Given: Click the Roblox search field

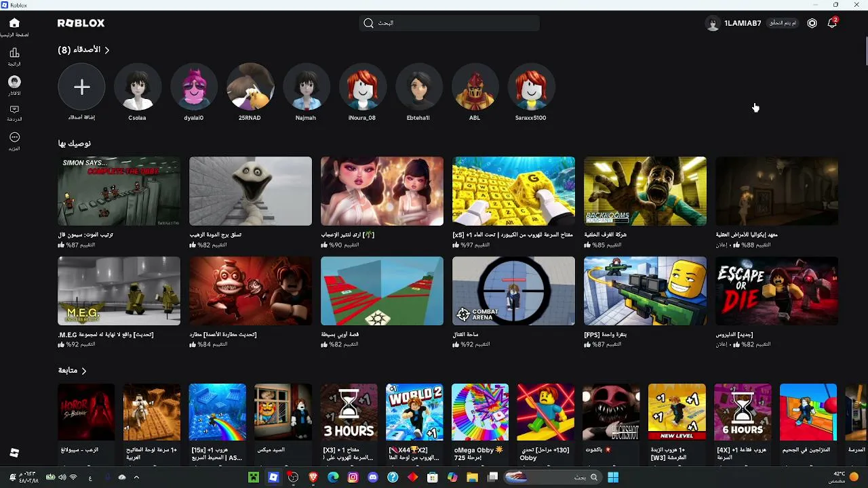Looking at the screenshot, I should click(x=450, y=23).
